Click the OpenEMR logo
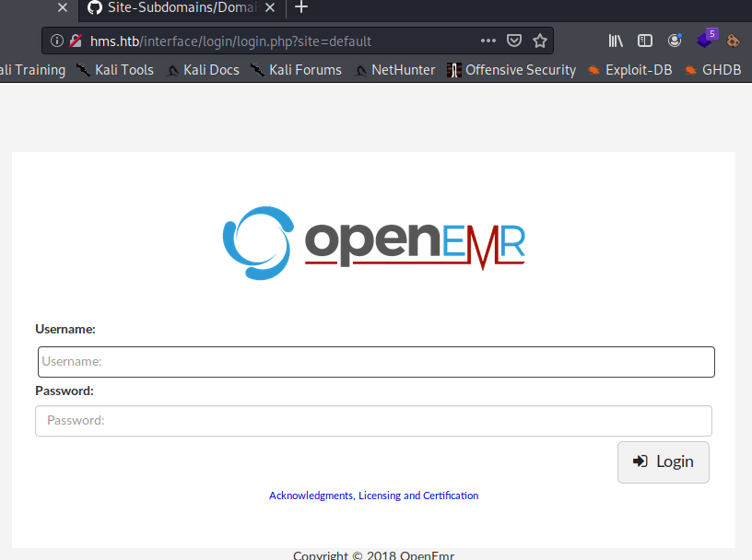The height and width of the screenshot is (560, 752). (x=374, y=243)
